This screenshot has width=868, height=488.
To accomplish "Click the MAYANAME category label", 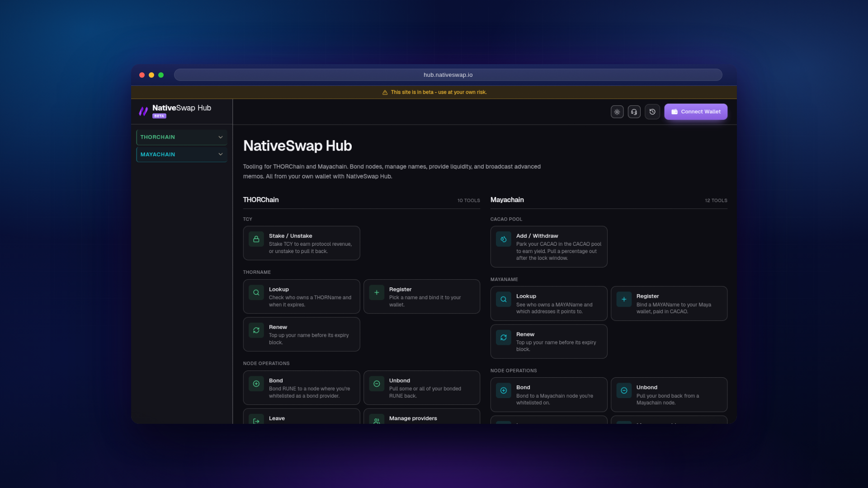I will tap(504, 280).
